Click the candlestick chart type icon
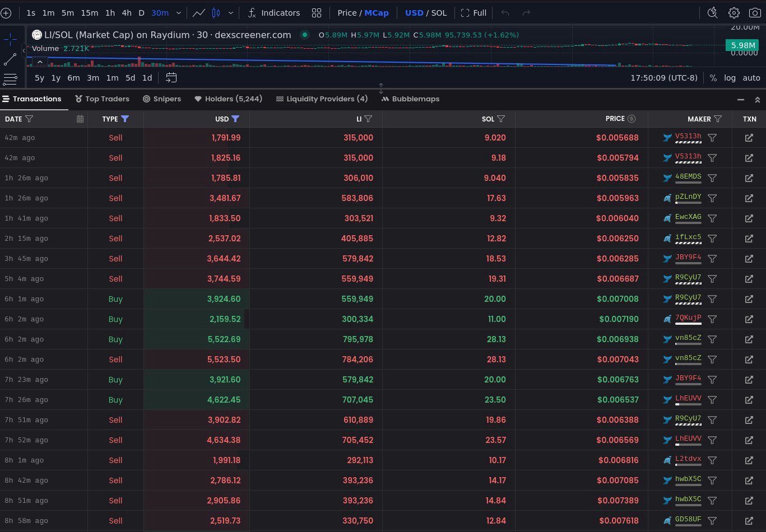766x532 pixels. coord(216,13)
